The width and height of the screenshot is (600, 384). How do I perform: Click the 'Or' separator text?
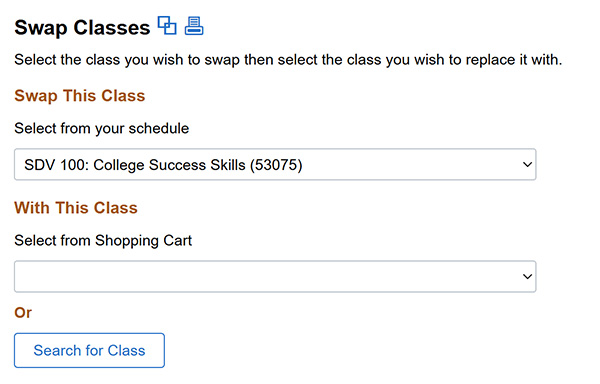click(x=23, y=313)
